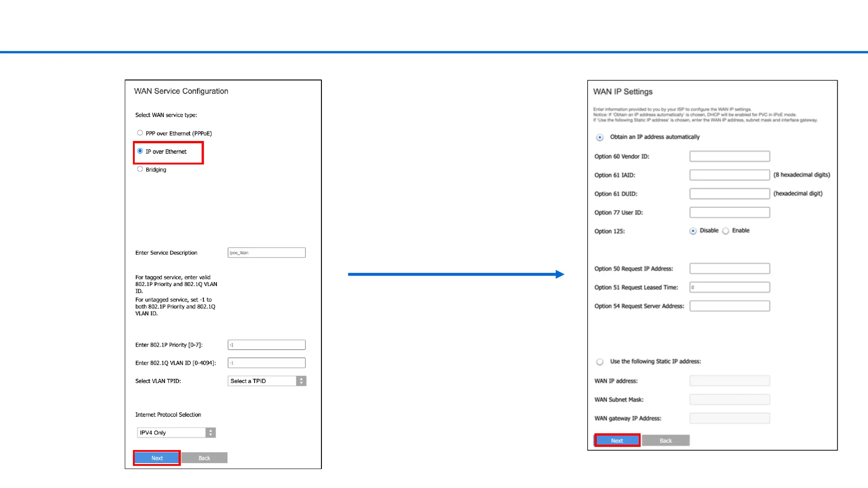The height and width of the screenshot is (488, 868).
Task: Click the 802.1Q VLAN ID input field
Action: [x=266, y=363]
